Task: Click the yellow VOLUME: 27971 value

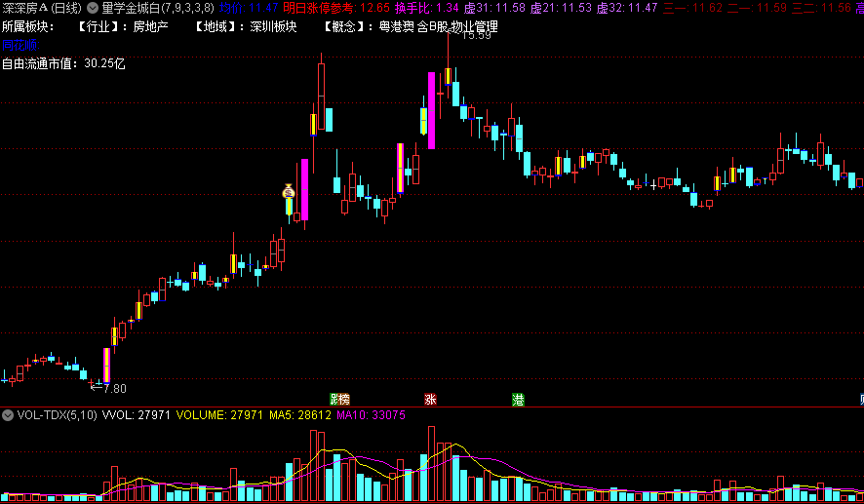Action: coord(219,414)
